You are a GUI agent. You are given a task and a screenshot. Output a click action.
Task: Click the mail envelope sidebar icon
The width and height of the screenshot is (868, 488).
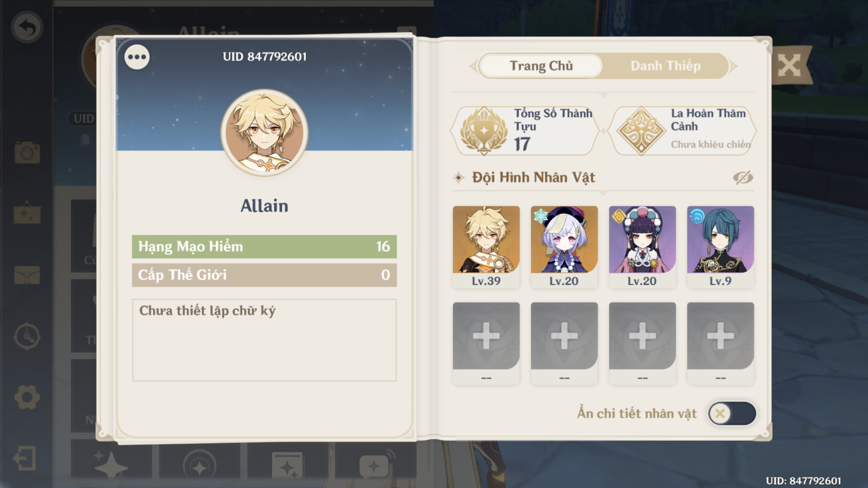pos(27,275)
